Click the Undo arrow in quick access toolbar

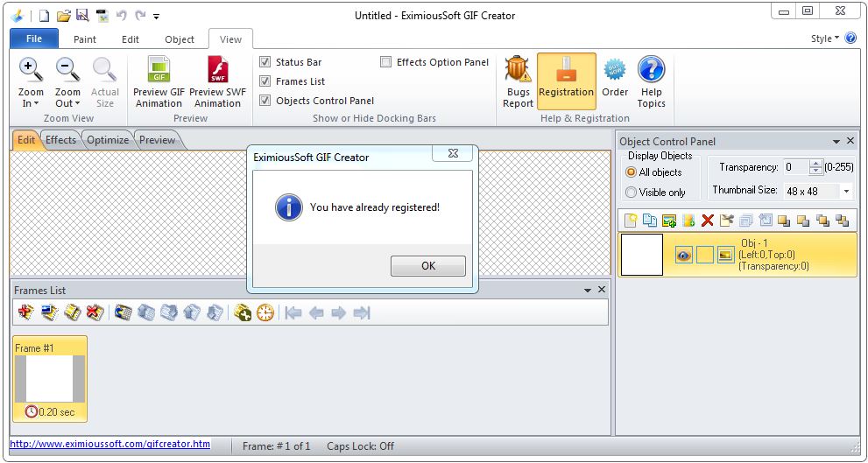point(122,16)
